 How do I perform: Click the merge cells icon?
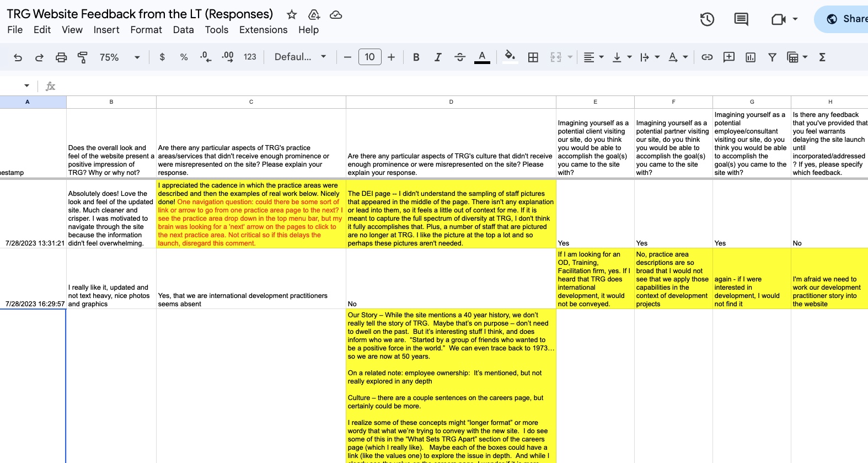pos(556,57)
